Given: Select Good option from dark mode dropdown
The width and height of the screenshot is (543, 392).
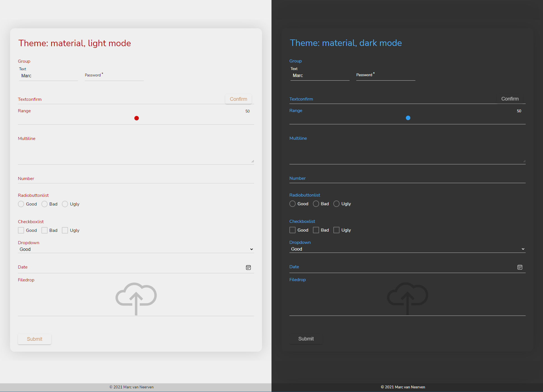Looking at the screenshot, I should click(407, 249).
